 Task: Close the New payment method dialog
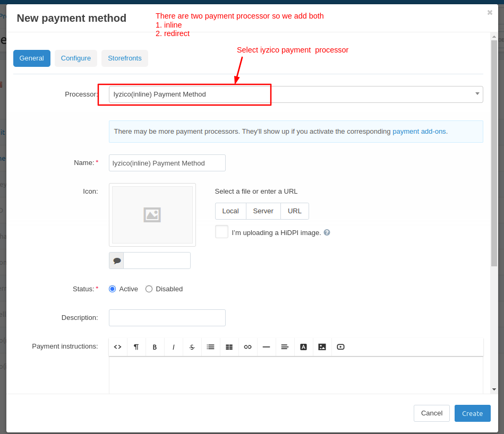click(x=490, y=13)
